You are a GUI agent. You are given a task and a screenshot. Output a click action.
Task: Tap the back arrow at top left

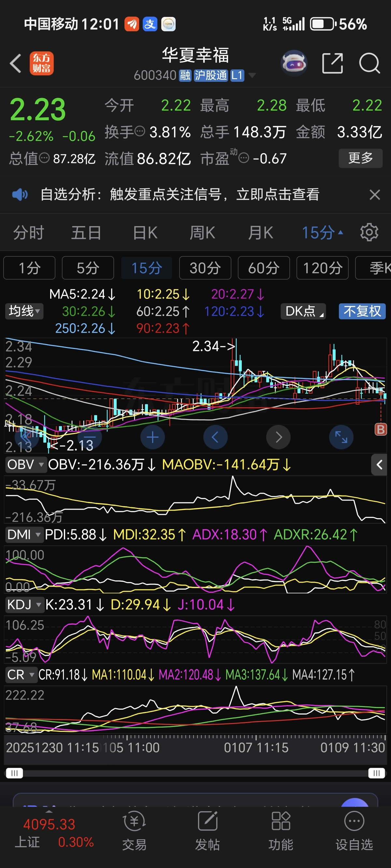16,63
